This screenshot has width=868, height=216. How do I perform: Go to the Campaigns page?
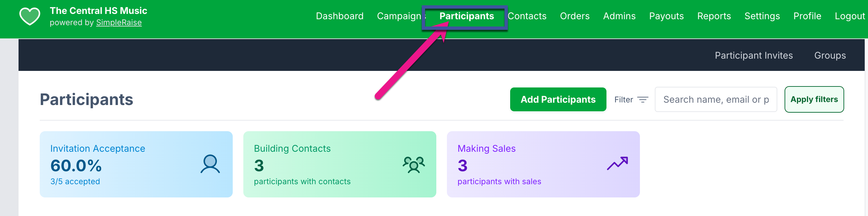pos(399,16)
